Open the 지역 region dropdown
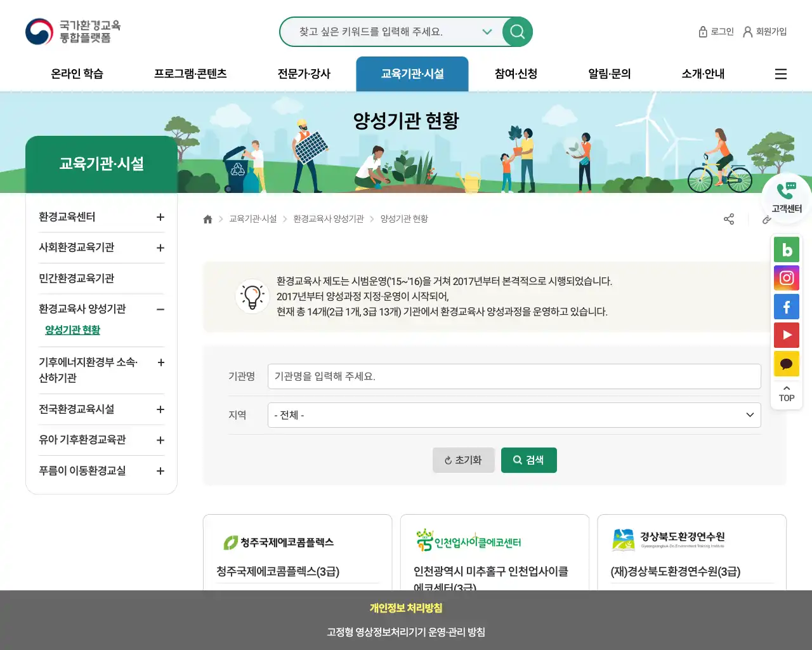This screenshot has height=650, width=812. point(514,415)
